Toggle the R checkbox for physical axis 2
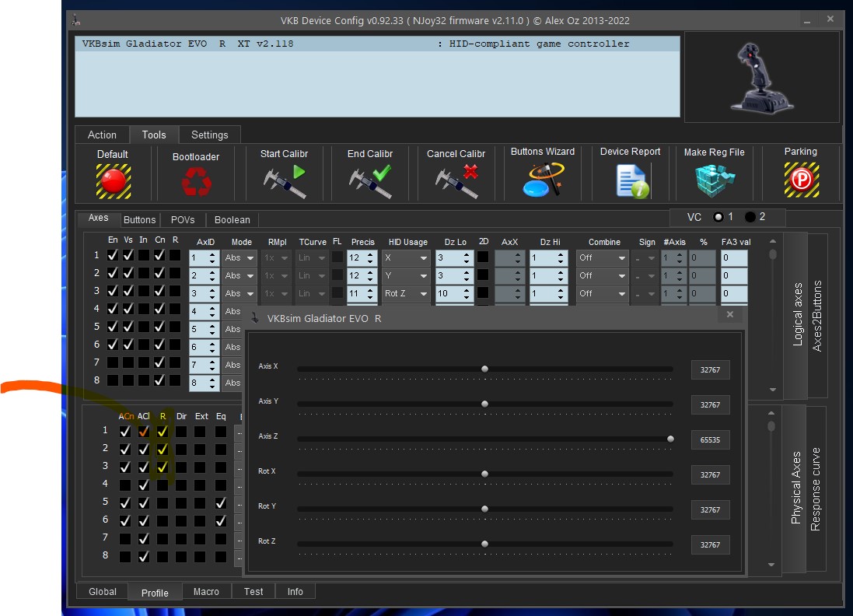Image resolution: width=853 pixels, height=616 pixels. (x=163, y=450)
